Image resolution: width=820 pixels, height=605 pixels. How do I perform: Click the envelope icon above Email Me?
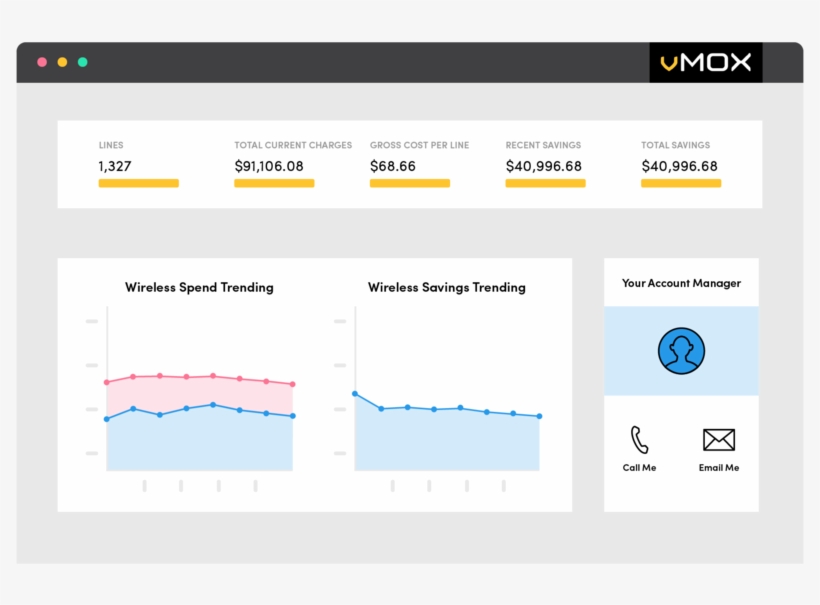point(718,440)
